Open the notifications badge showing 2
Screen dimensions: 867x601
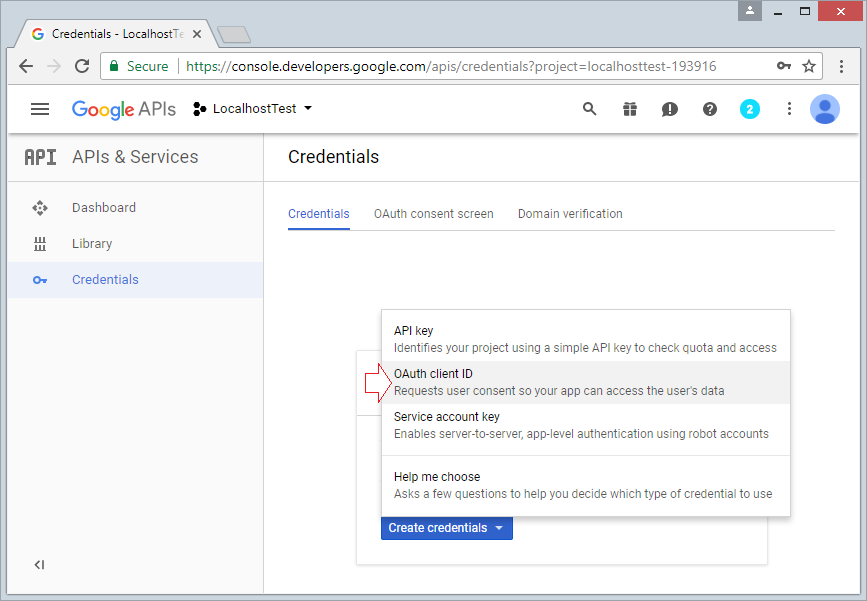[750, 109]
